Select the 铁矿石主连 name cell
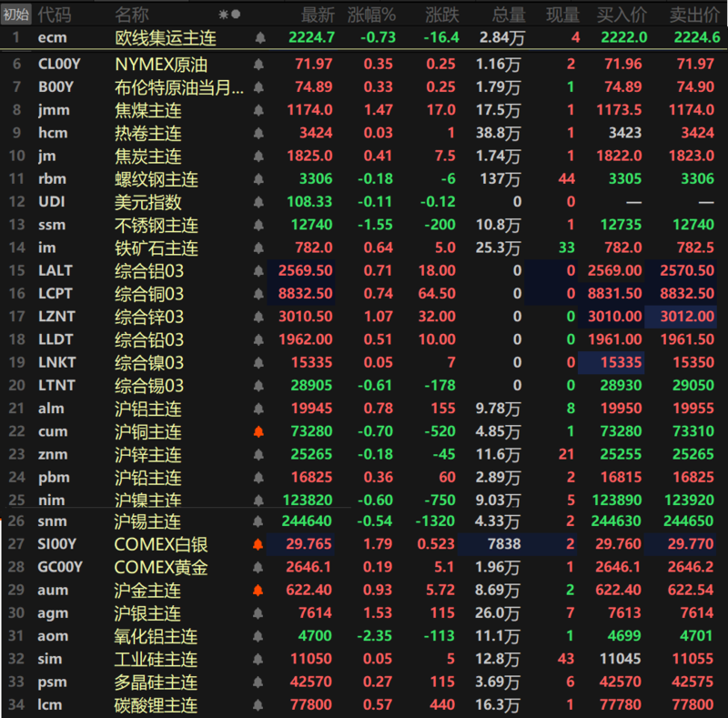The height and width of the screenshot is (718, 728). pos(157,248)
